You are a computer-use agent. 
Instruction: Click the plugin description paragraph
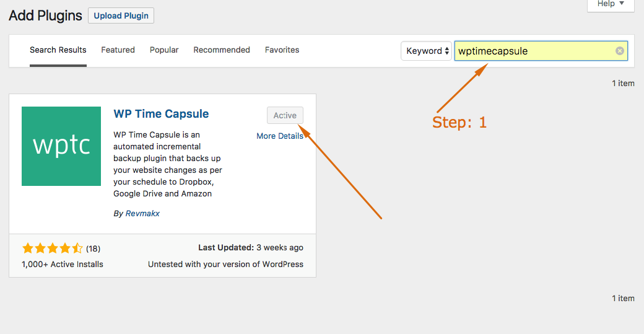pyautogui.click(x=168, y=164)
